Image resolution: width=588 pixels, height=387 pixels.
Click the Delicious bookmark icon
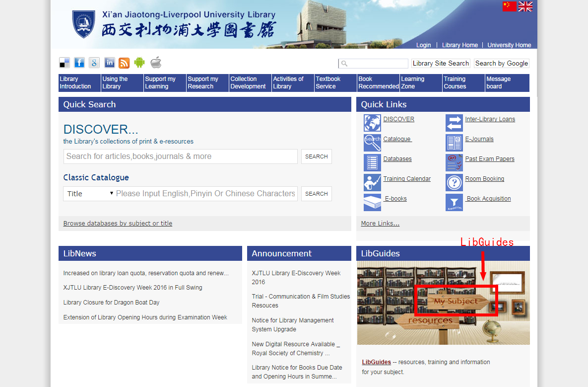65,63
